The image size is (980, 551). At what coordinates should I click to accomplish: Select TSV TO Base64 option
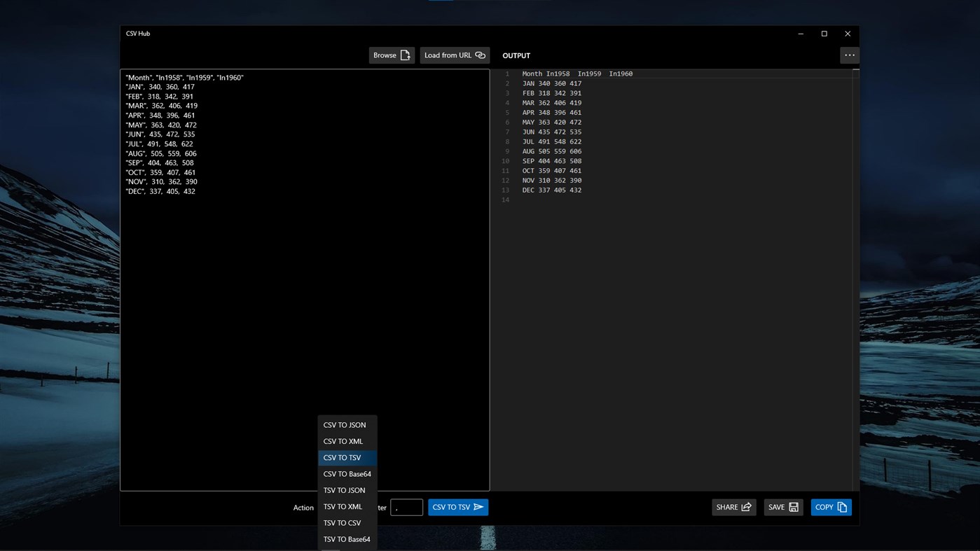347,539
